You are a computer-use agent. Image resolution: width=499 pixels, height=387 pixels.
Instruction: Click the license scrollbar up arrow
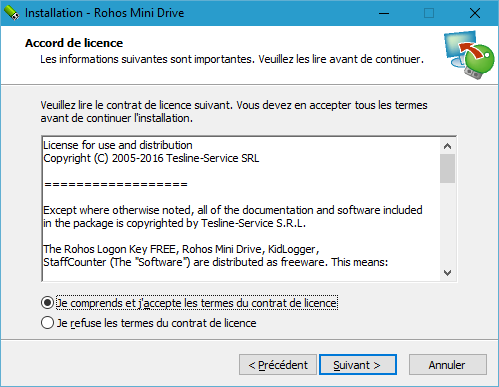pyautogui.click(x=447, y=146)
